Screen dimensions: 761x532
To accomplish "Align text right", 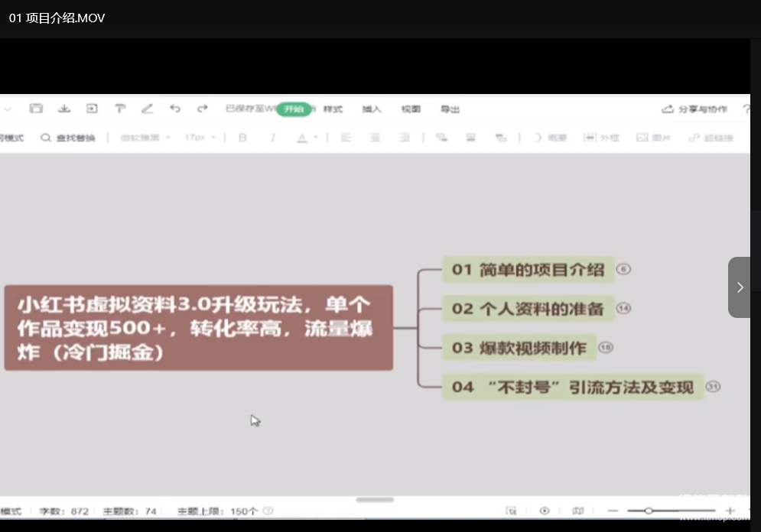I will coord(405,138).
